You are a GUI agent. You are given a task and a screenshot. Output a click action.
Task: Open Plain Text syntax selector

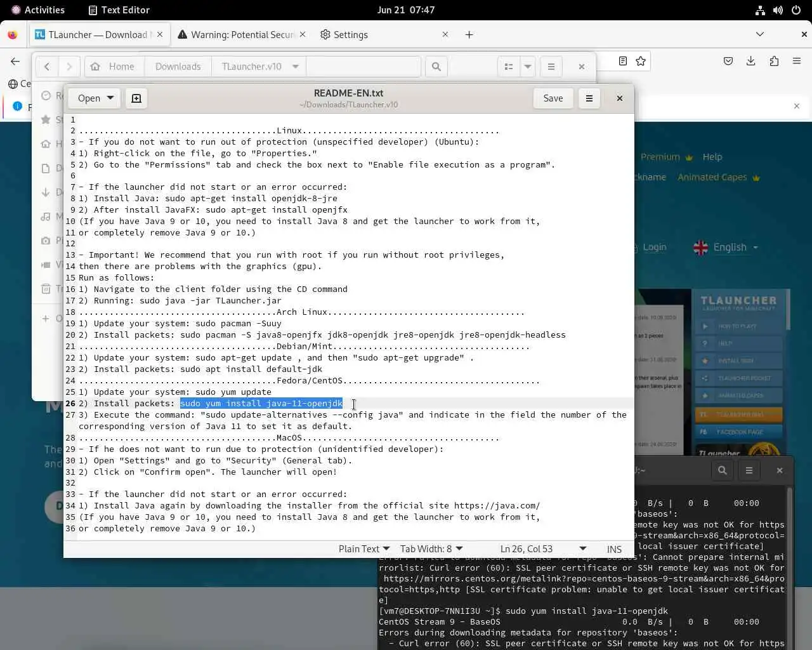coord(363,549)
